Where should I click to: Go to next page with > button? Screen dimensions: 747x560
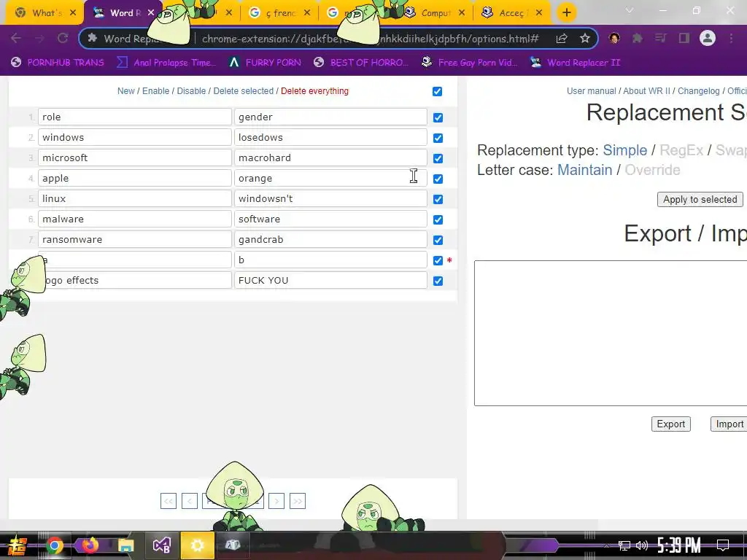coord(276,501)
